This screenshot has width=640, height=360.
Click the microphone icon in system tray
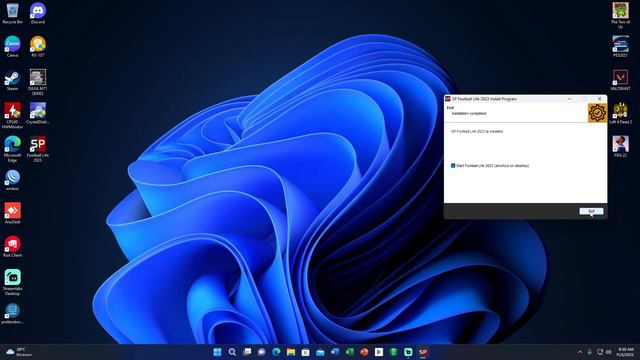click(x=589, y=352)
